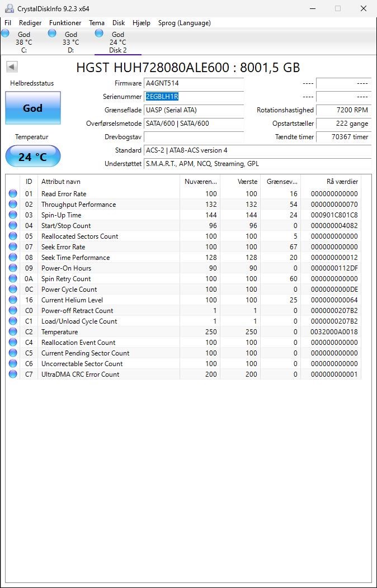Click status orb for Seek Time Performance

point(13,257)
